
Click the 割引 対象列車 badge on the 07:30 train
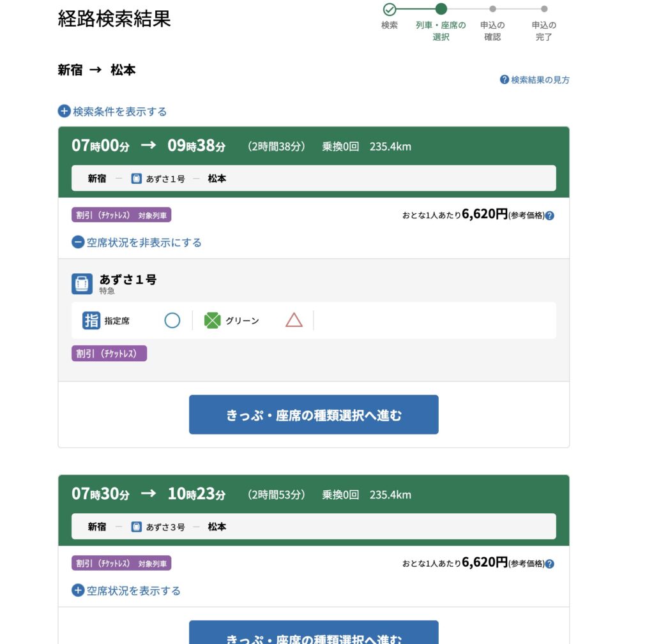click(121, 564)
